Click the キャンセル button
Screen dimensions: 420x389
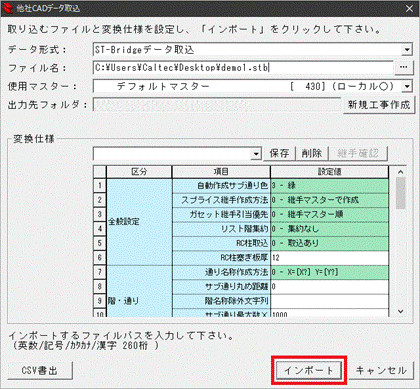pyautogui.click(x=381, y=370)
